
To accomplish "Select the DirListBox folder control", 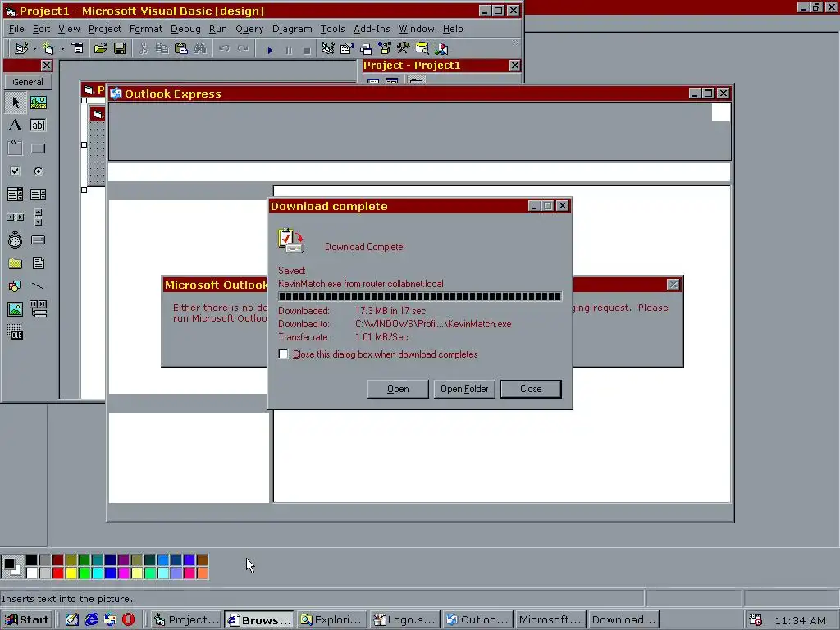I will (16, 263).
